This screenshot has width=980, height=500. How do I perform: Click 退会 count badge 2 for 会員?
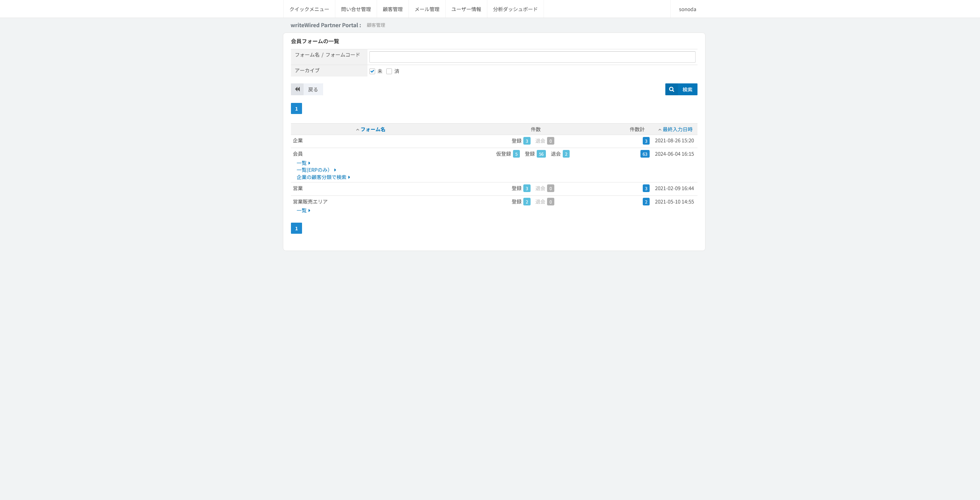tap(566, 154)
